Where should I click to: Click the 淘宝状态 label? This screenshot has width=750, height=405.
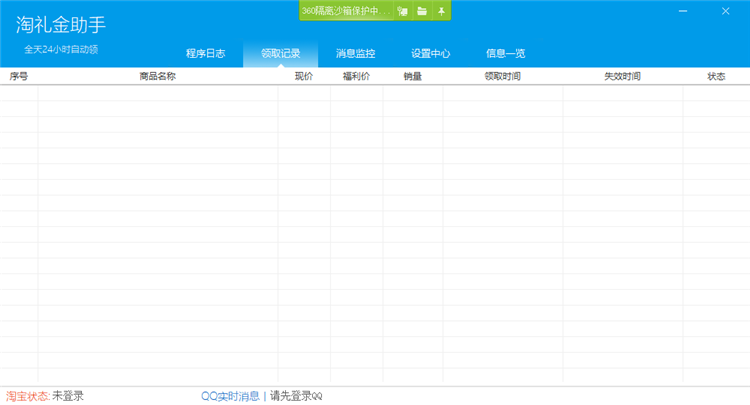[x=28, y=396]
